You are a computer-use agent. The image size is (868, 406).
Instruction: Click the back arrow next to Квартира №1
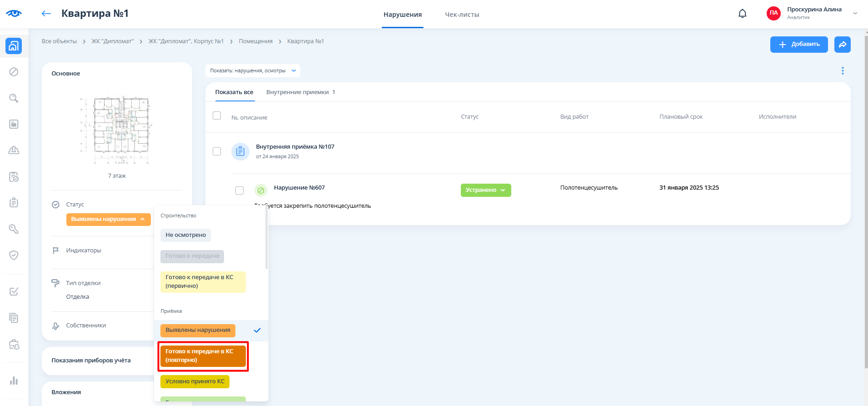46,14
